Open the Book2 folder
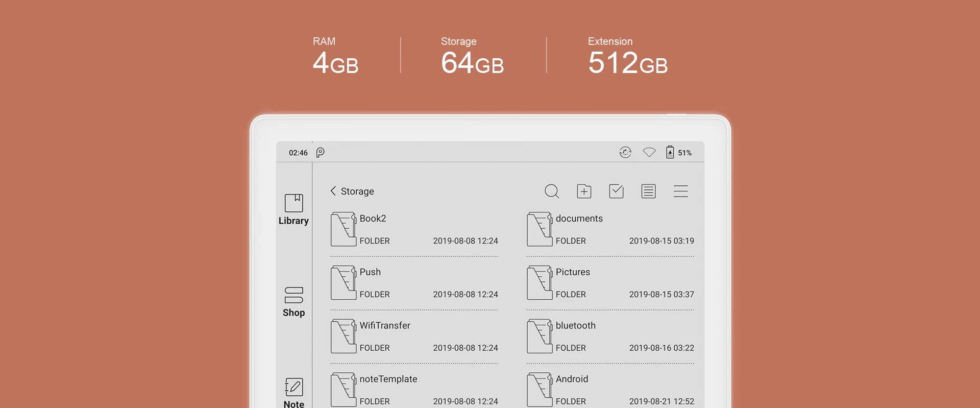 coord(414,229)
